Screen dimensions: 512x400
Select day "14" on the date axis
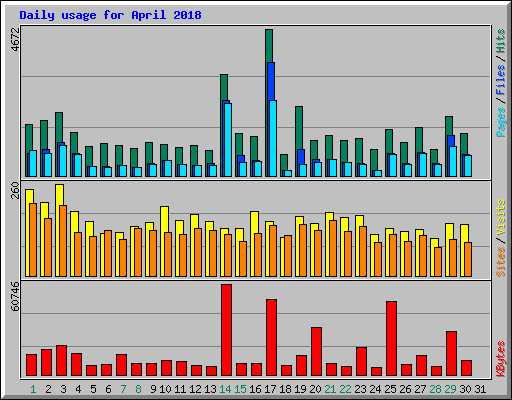pos(225,389)
